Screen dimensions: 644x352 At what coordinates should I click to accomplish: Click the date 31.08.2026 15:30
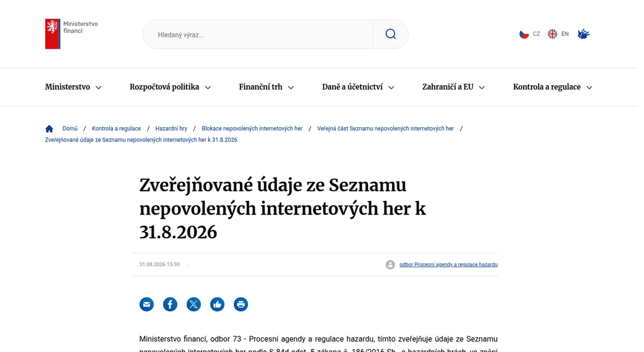(159, 265)
